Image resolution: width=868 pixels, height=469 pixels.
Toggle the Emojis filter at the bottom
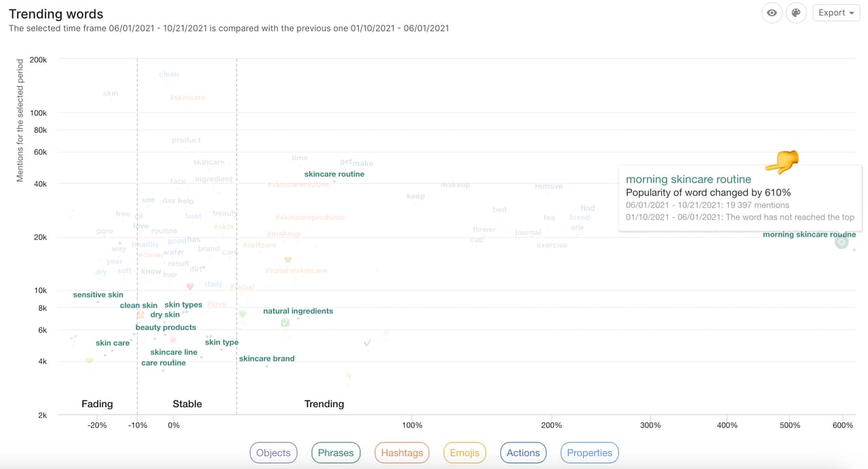(465, 453)
